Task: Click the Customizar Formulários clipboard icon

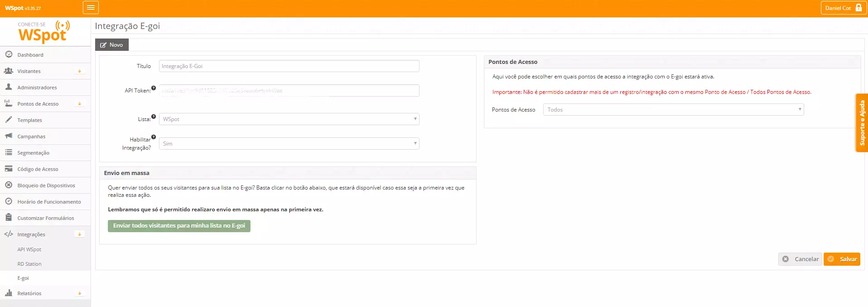Action: (x=9, y=218)
